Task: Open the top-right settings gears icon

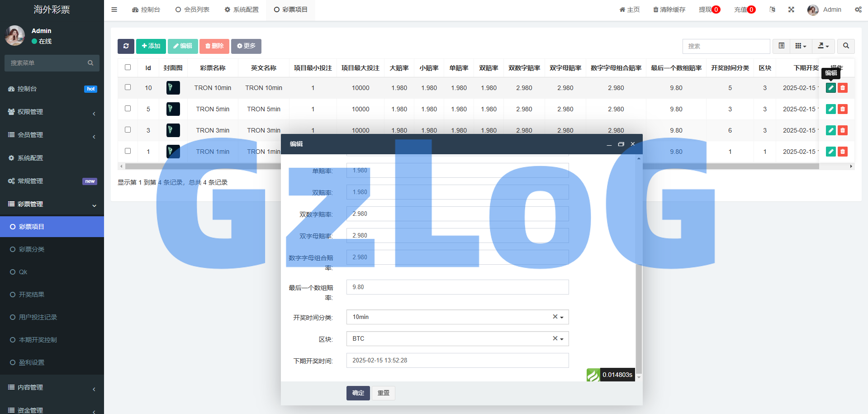Action: click(x=858, y=10)
